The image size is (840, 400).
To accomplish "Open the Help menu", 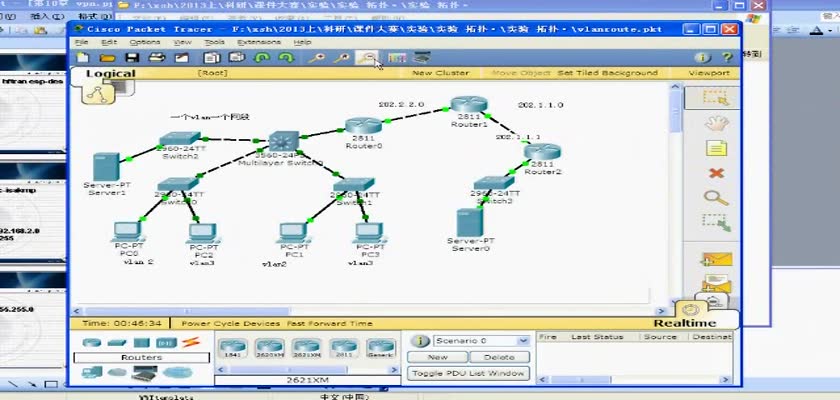I will (302, 42).
